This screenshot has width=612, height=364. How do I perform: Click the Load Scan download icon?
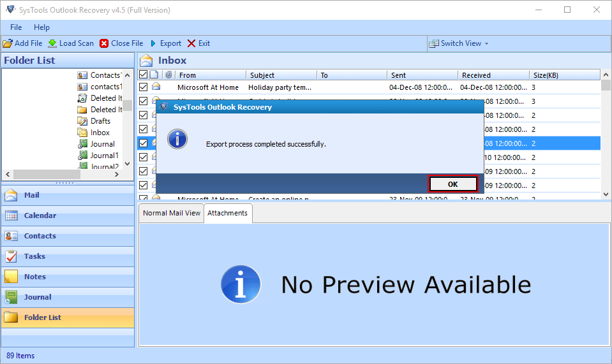pos(52,43)
